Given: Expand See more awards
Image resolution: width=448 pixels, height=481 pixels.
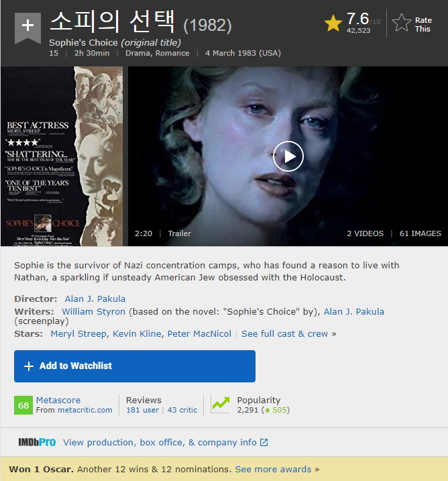Looking at the screenshot, I should (x=274, y=469).
